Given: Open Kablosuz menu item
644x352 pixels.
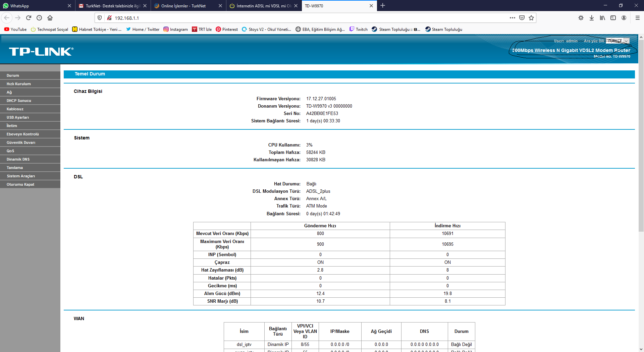Looking at the screenshot, I should [x=30, y=109].
